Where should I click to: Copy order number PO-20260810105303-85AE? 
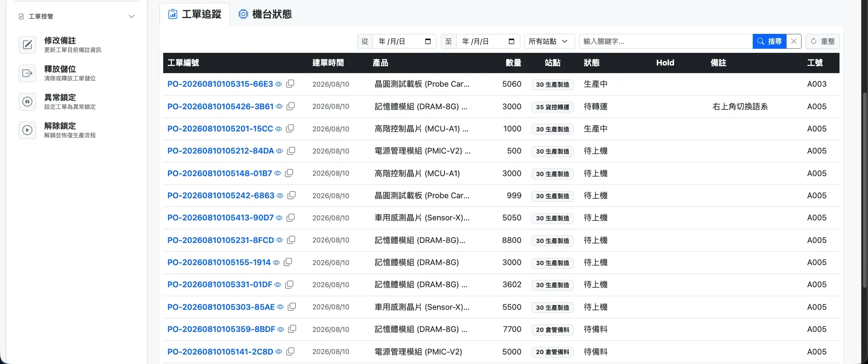point(292,307)
